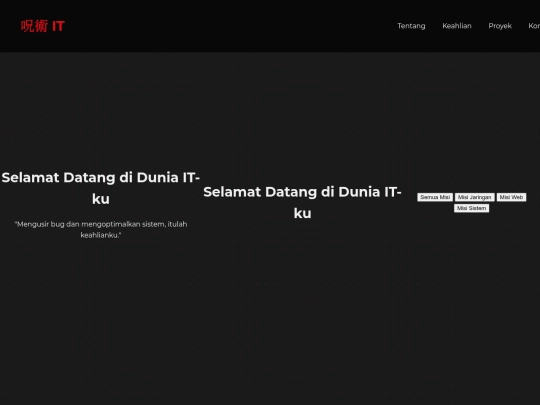Choose the Misi Web filter

511,197
